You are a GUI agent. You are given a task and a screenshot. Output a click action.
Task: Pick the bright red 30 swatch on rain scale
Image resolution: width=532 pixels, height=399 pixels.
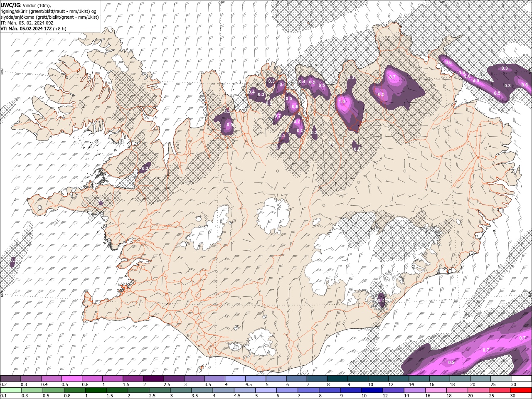(521, 390)
